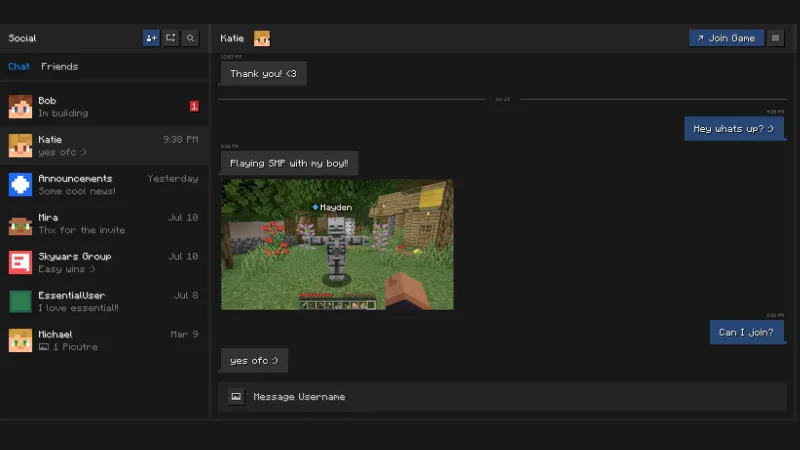This screenshot has height=450, width=800.
Task: Click the Social panel title
Action: 22,38
